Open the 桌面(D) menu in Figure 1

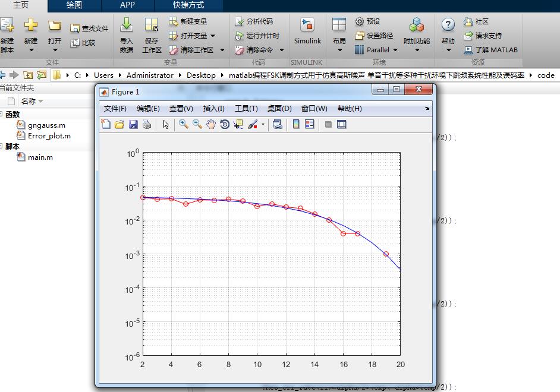point(279,109)
